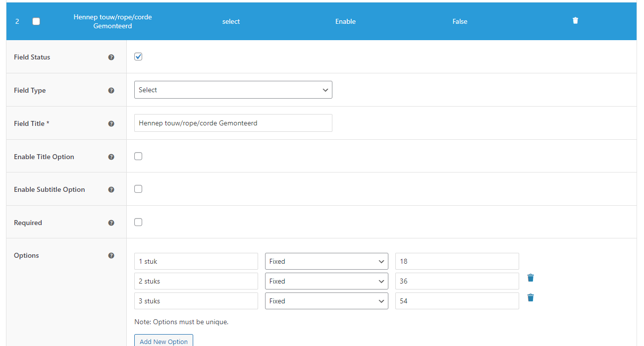
Task: Click the 'select' type text in header
Action: point(231,21)
